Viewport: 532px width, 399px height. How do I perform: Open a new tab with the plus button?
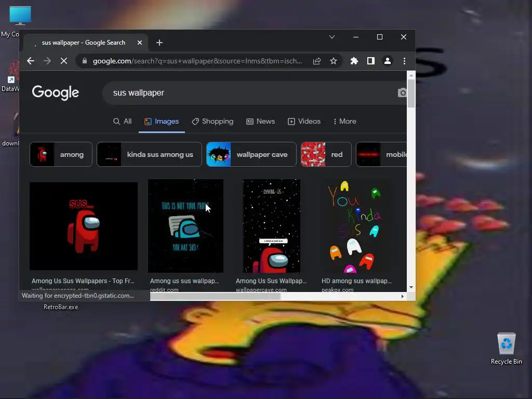159,43
